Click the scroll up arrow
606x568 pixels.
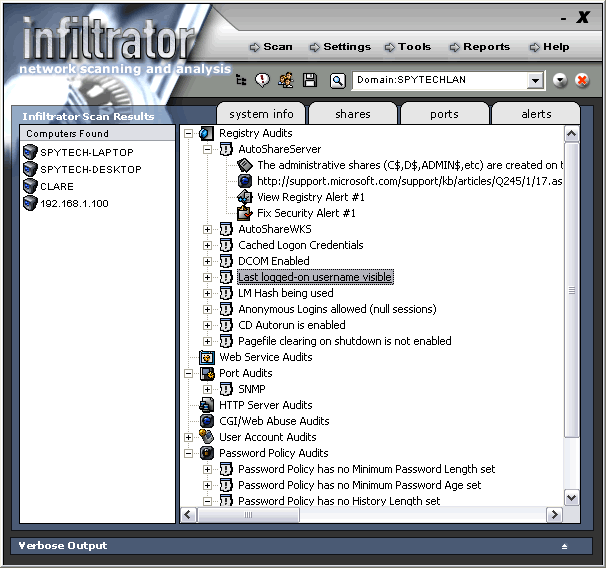[x=572, y=134]
